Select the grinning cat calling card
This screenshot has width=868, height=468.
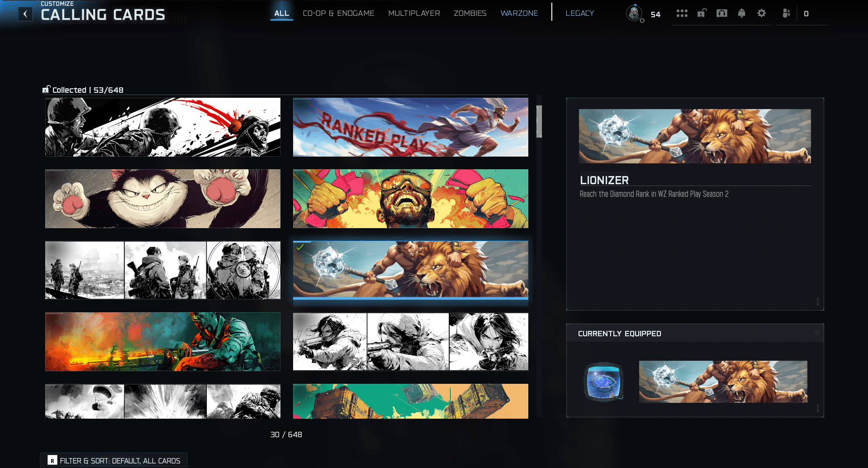click(162, 199)
